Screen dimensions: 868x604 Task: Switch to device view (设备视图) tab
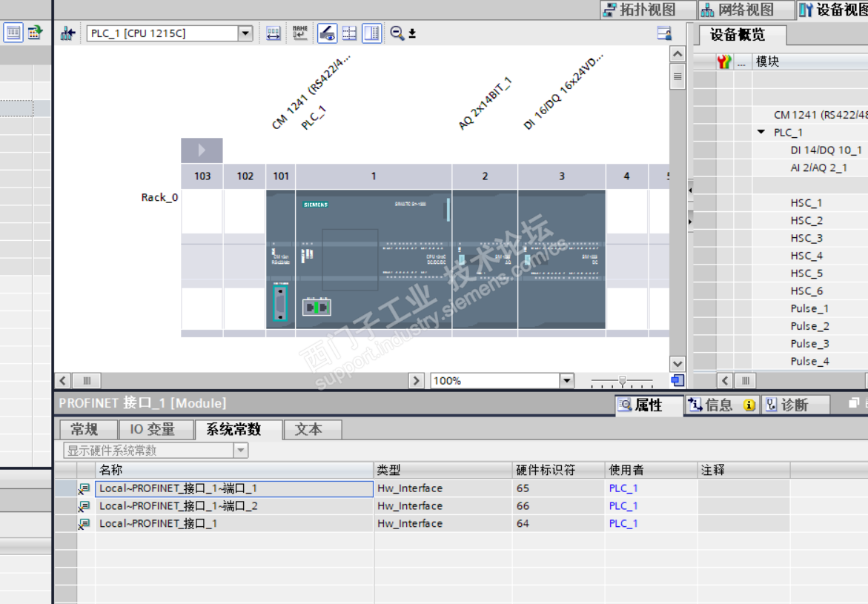[832, 10]
